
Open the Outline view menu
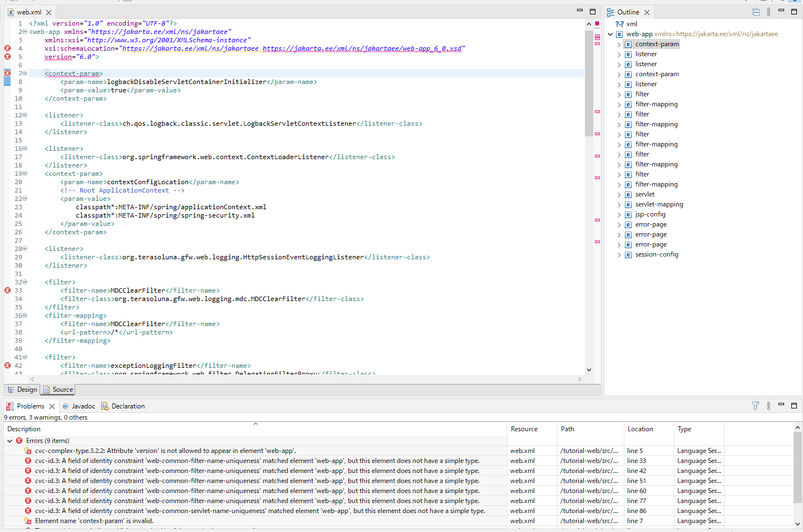[x=768, y=12]
